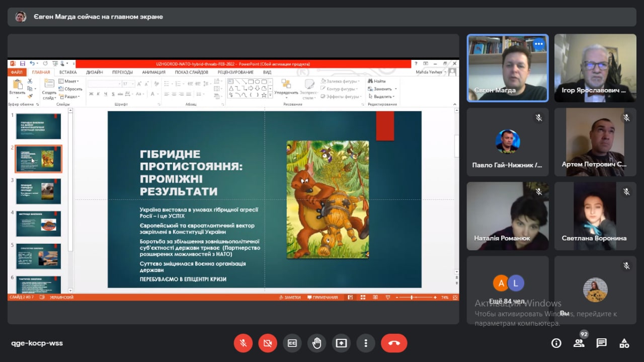Open the meeting chat panel

(x=601, y=343)
